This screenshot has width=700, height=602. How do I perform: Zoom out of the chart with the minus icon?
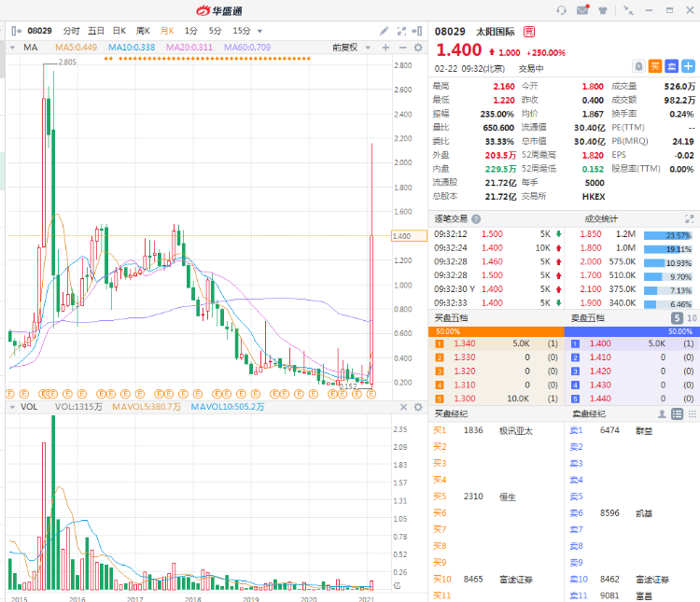[402, 48]
